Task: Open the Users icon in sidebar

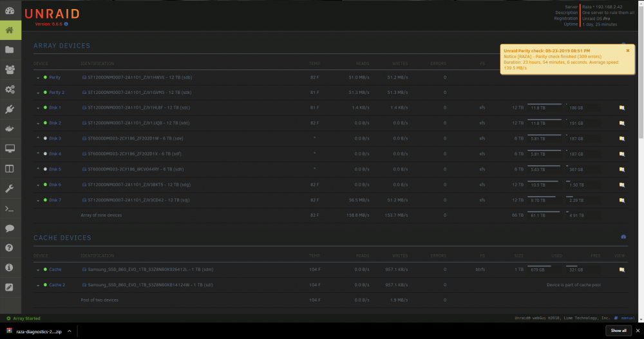Action: [10, 69]
